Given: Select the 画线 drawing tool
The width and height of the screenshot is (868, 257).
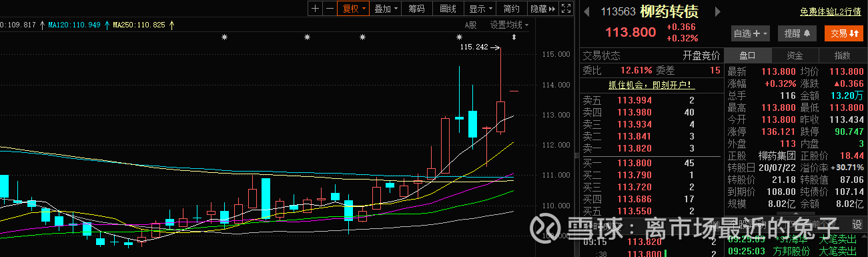Looking at the screenshot, I should (448, 9).
